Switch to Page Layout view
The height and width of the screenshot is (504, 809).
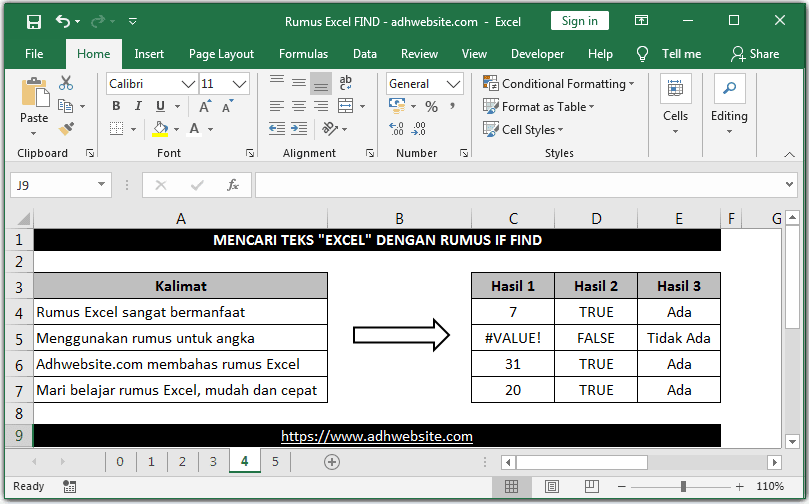(x=552, y=486)
